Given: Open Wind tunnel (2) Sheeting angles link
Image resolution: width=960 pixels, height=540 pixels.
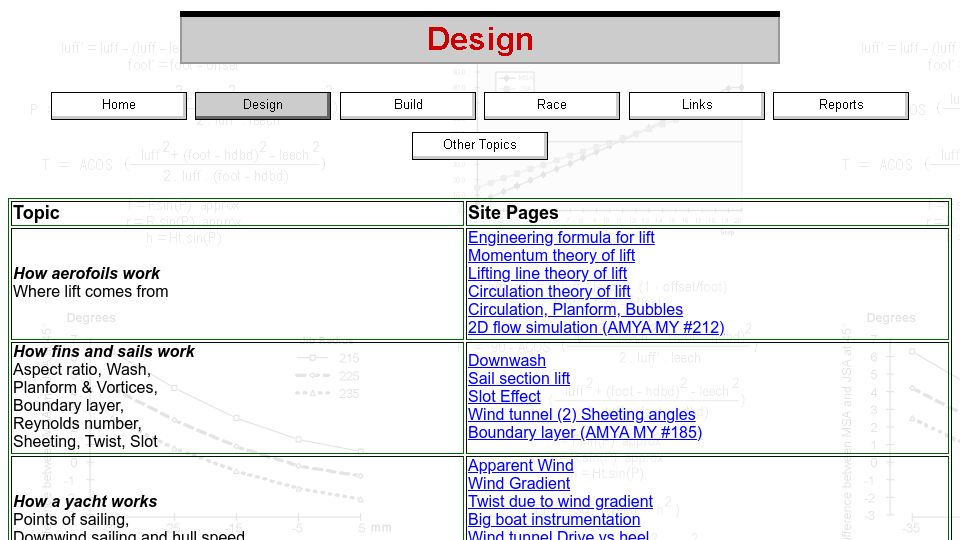Looking at the screenshot, I should [582, 414].
